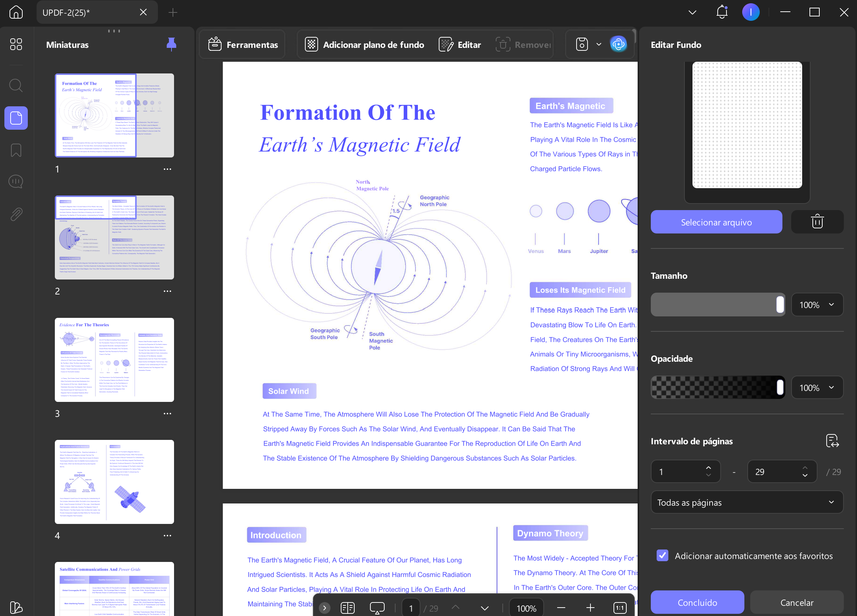Open the notifications bell
Viewport: 857px width, 616px height.
(x=722, y=12)
